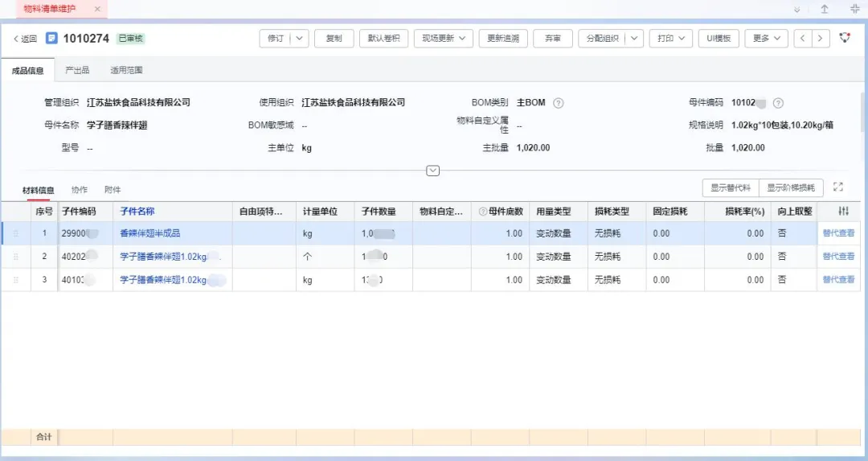Collapse the header section with the chevron

[x=433, y=171]
